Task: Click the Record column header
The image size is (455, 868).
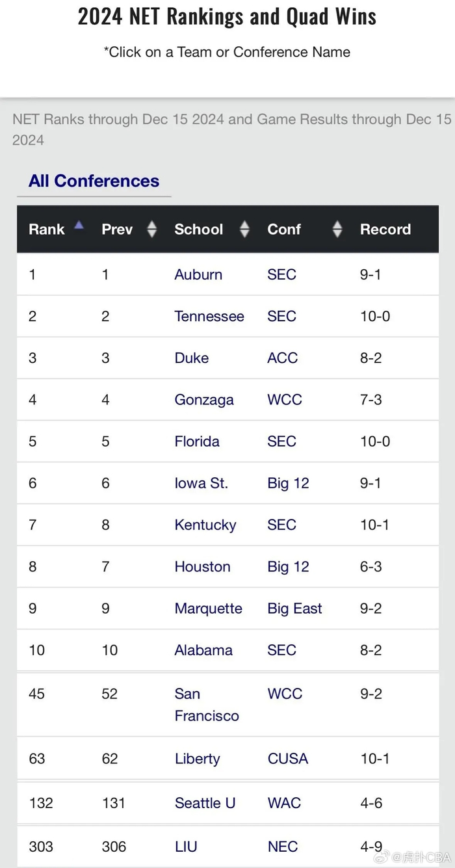Action: point(385,229)
